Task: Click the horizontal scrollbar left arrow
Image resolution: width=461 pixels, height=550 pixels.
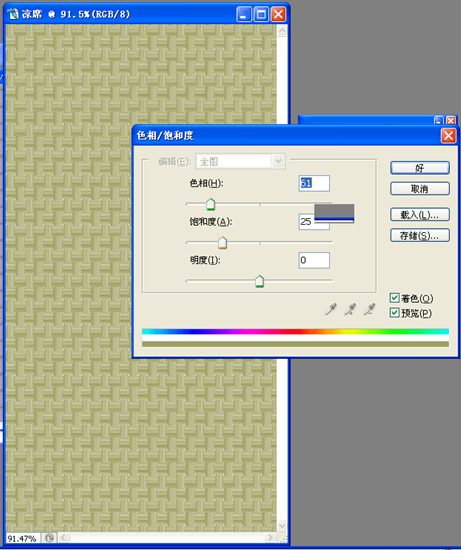Action: [x=64, y=538]
